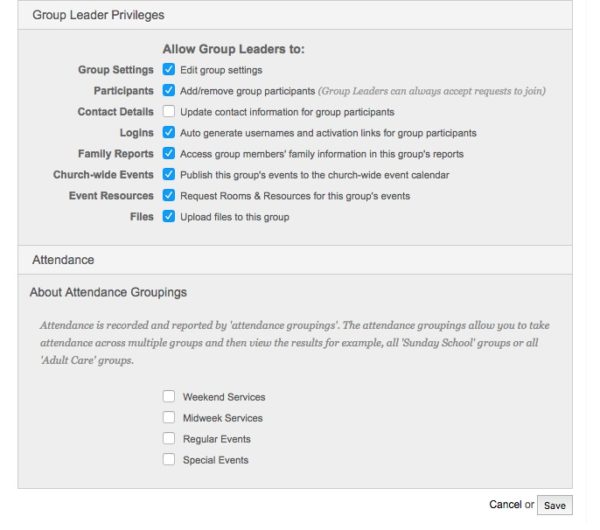
Task: Click About Attendance Groupings heading
Action: pyautogui.click(x=109, y=292)
